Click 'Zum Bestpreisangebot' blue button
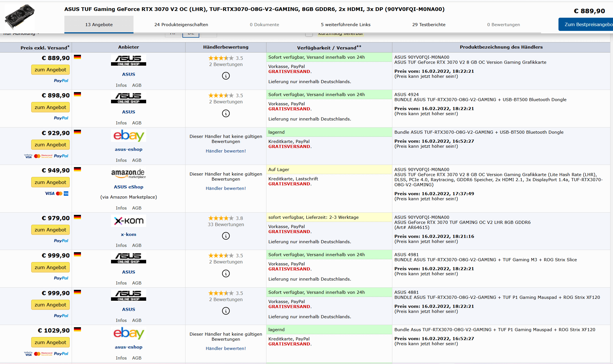The width and height of the screenshot is (613, 364). [586, 24]
